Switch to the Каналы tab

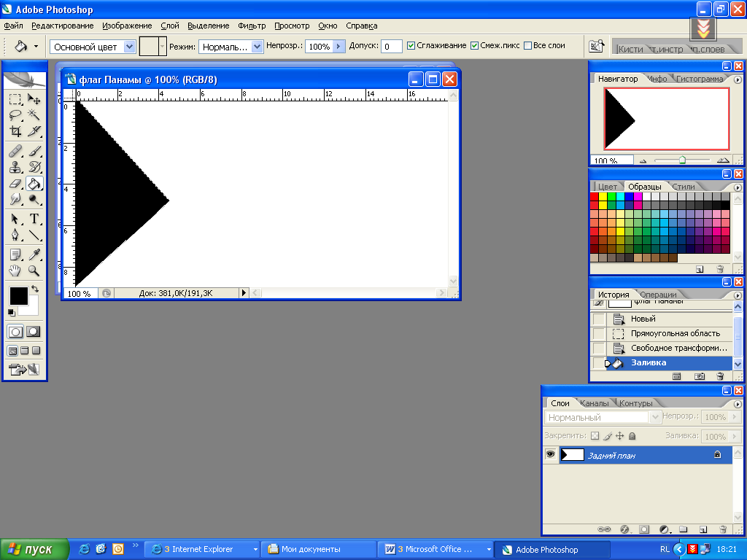[x=594, y=403]
